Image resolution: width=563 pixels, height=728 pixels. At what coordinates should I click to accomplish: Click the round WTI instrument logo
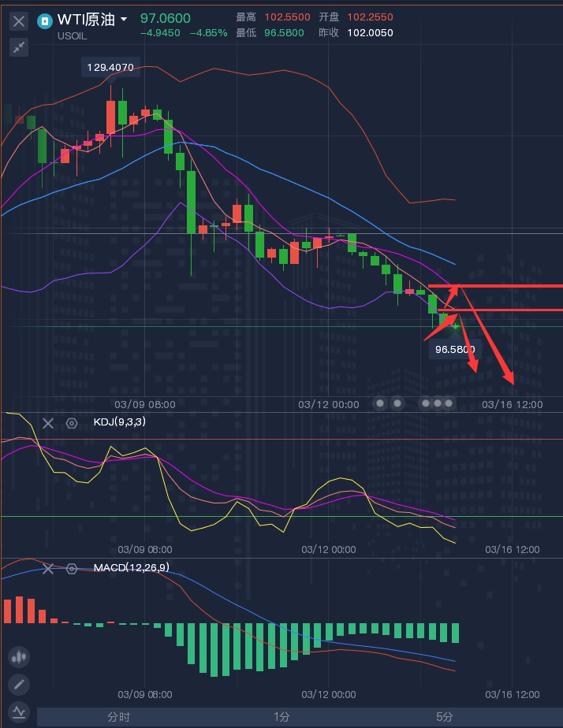(45, 21)
